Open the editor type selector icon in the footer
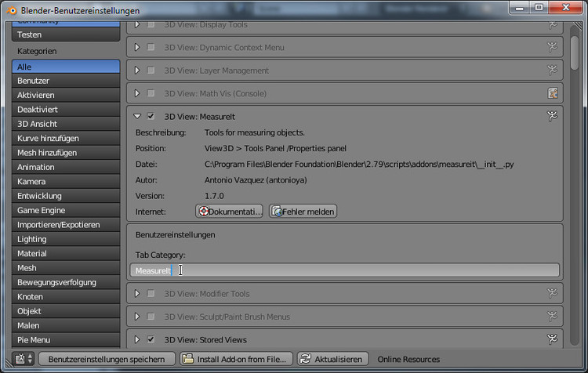Screen dimensions: 588x373 (x=24, y=359)
